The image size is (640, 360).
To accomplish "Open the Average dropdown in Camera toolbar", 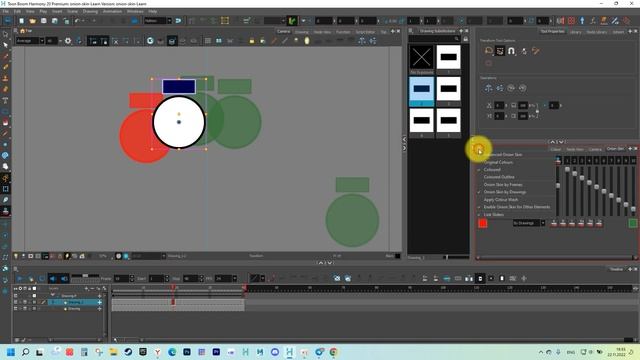I will 29,41.
